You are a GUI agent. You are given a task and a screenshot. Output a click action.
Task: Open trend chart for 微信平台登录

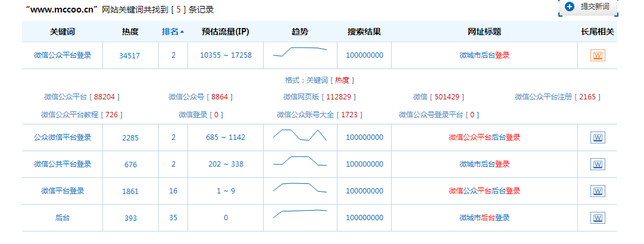coord(300,187)
